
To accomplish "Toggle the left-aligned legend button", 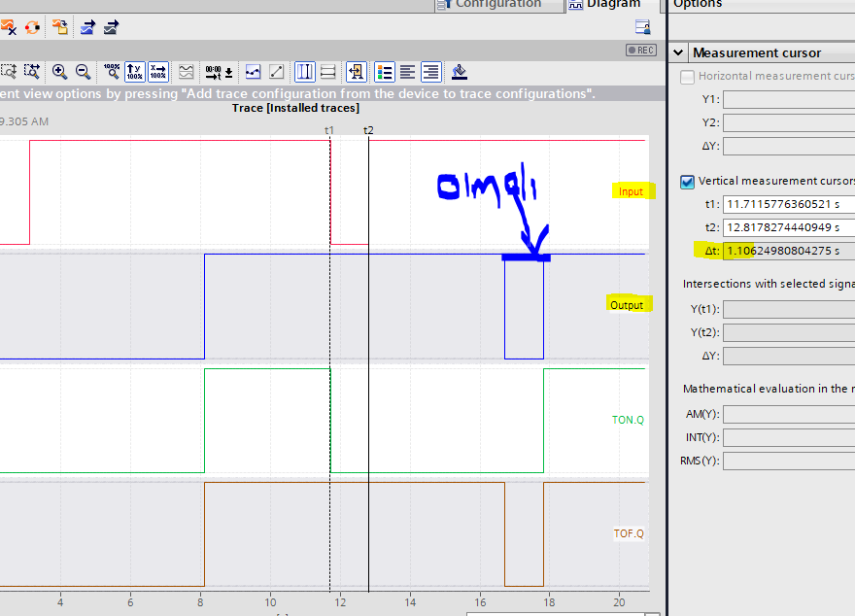I will pos(407,71).
